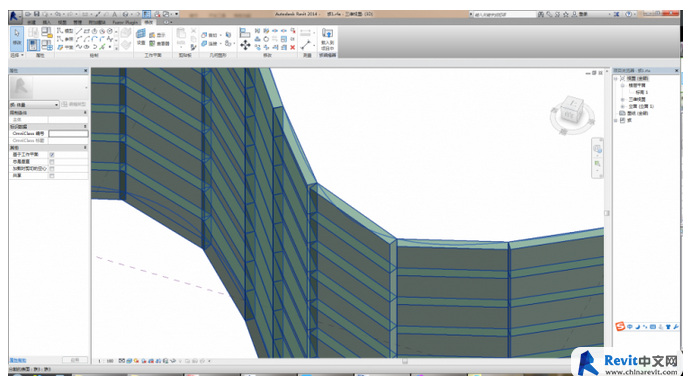Image resolution: width=688 pixels, height=384 pixels.
Task: Click the Model Line tool (模型)
Action: click(x=65, y=31)
